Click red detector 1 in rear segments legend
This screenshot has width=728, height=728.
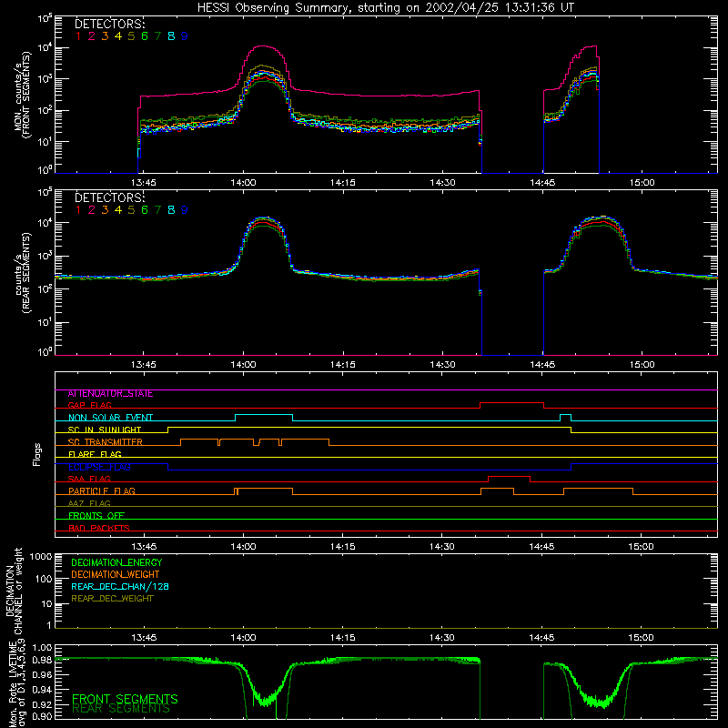[x=78, y=210]
